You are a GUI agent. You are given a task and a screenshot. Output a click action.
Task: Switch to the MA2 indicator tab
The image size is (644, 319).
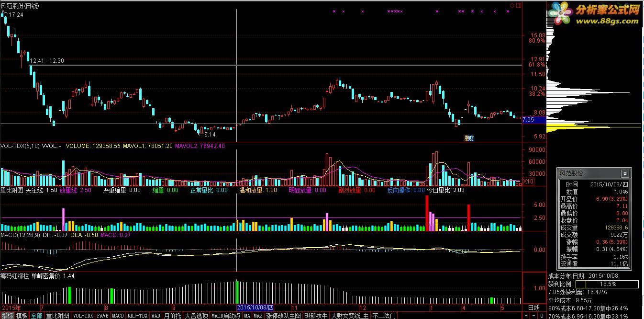coord(258,316)
